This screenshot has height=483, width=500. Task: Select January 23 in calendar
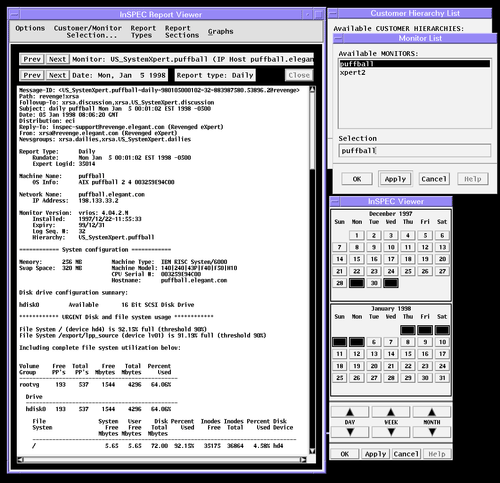click(x=425, y=366)
